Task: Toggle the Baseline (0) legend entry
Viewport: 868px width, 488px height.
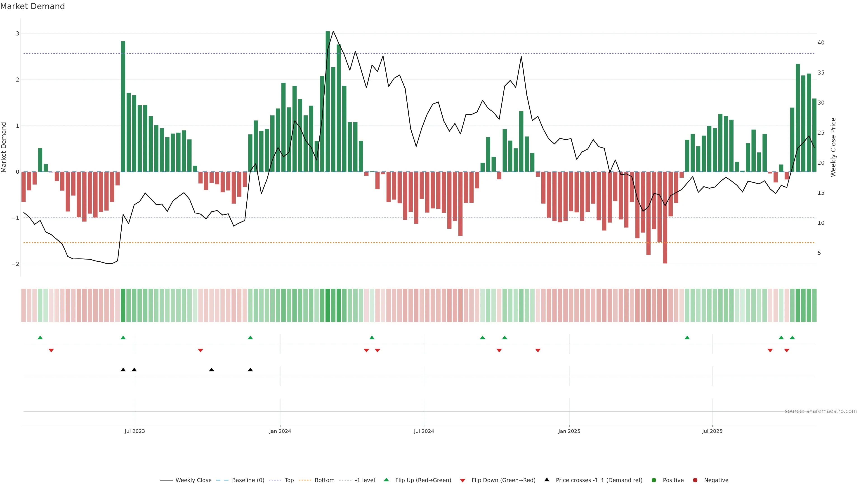Action: pos(248,480)
